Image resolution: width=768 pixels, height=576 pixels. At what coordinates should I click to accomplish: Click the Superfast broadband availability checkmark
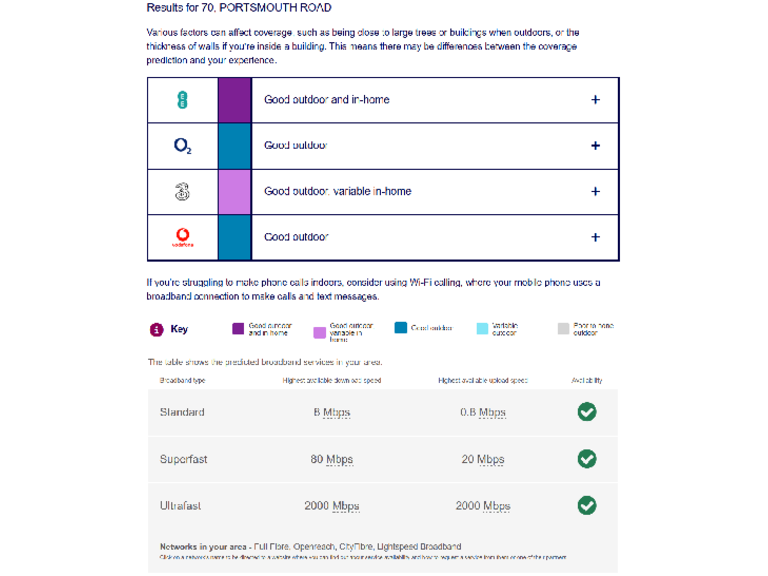tap(587, 459)
